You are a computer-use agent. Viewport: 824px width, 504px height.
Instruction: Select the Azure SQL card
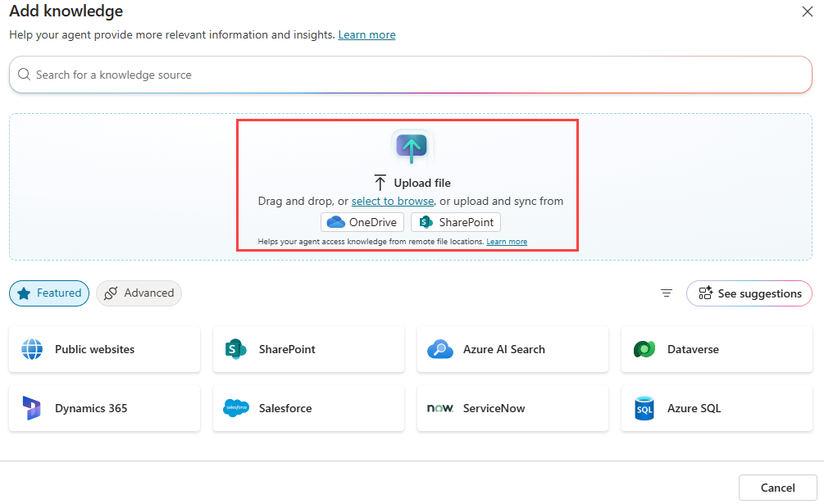tap(717, 408)
